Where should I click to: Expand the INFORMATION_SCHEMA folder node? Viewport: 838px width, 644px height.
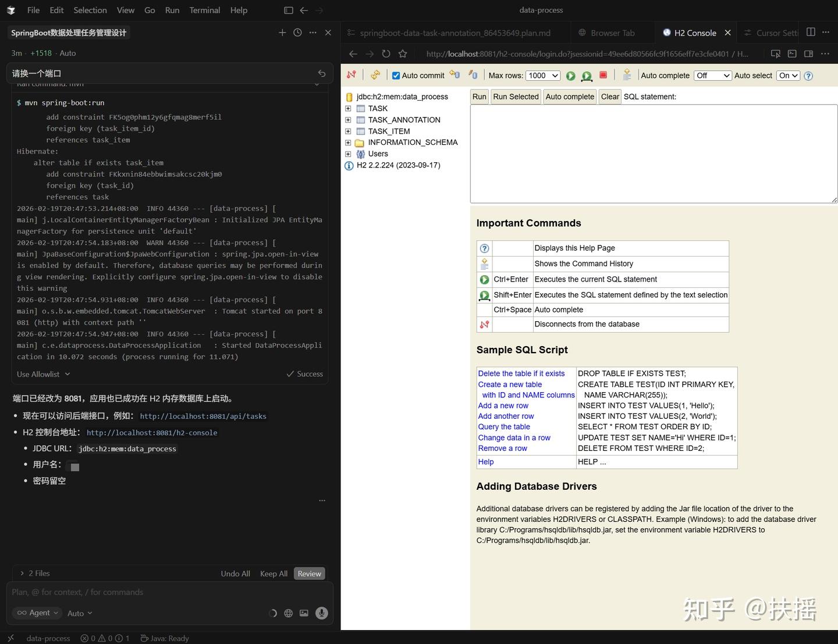[348, 143]
